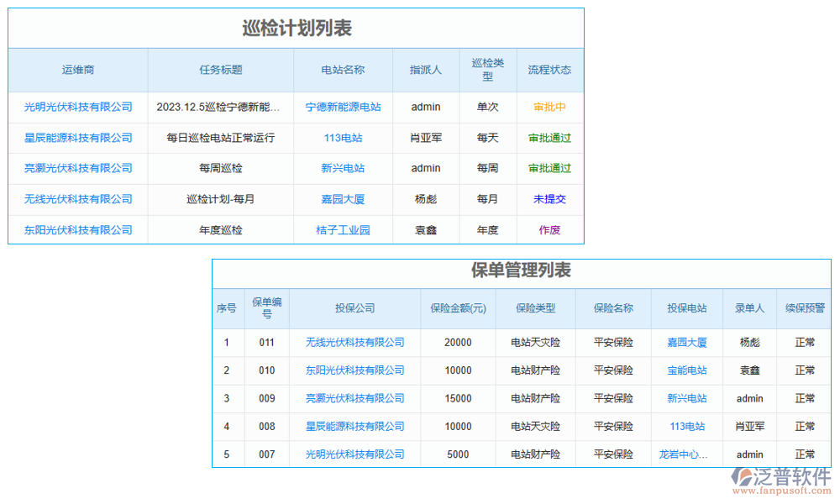This screenshot has height=504, width=840.
Task: Open 桔子工业园 station link
Action: click(342, 229)
